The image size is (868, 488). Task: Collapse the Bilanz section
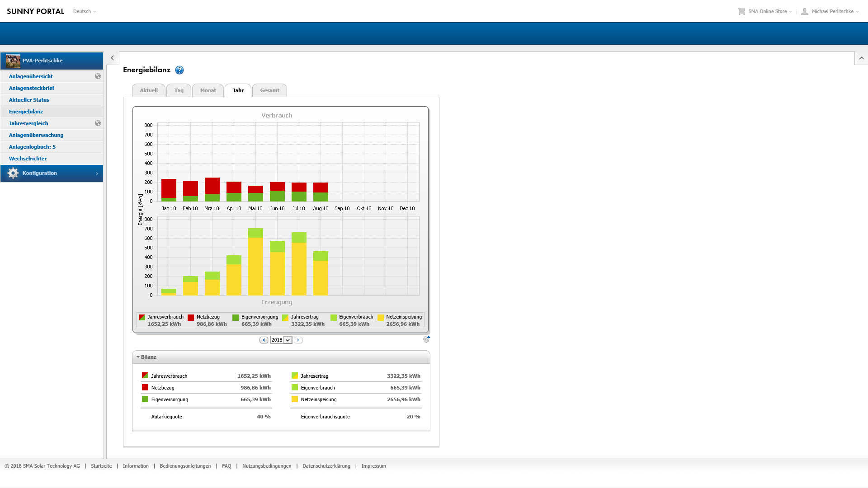[138, 357]
